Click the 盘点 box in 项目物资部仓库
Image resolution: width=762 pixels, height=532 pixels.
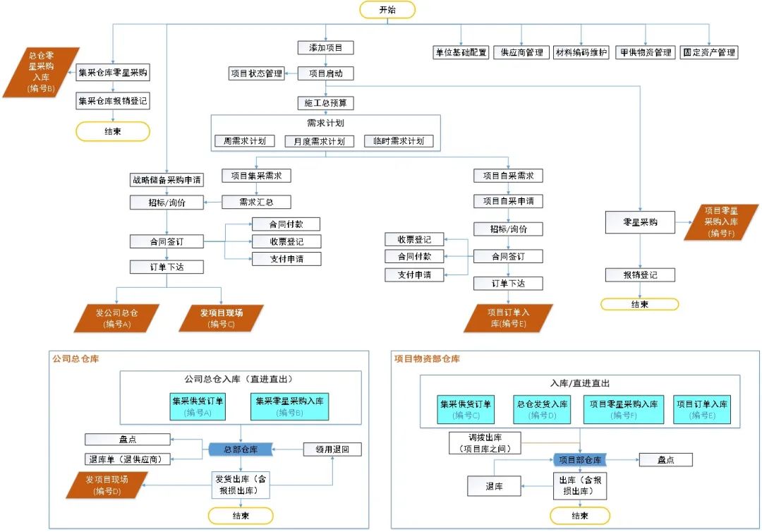coord(667,459)
